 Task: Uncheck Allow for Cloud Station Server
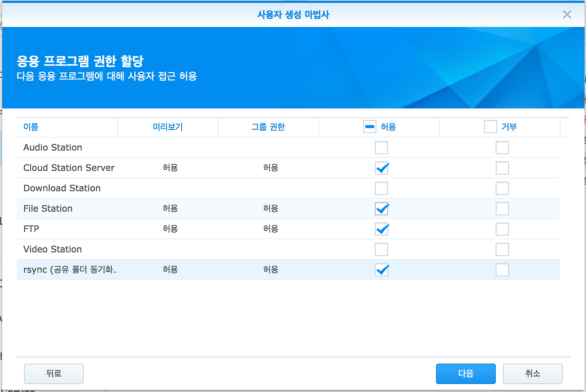pyautogui.click(x=381, y=168)
